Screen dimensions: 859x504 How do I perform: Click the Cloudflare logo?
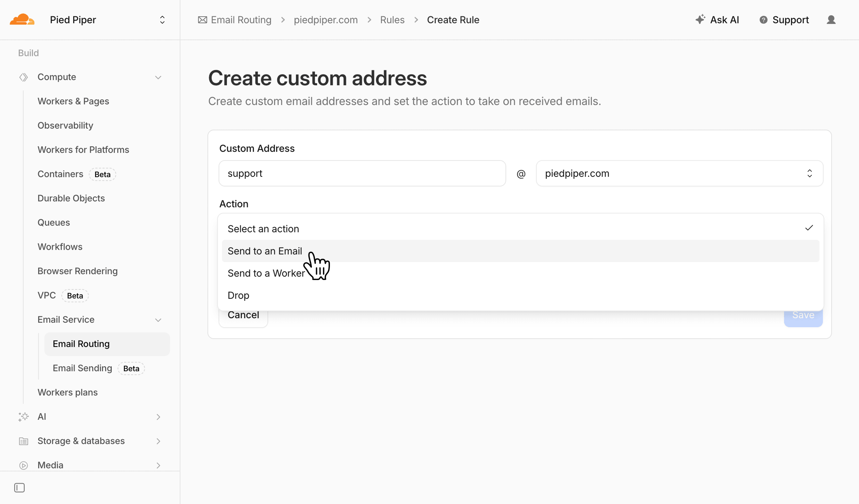[x=22, y=19]
